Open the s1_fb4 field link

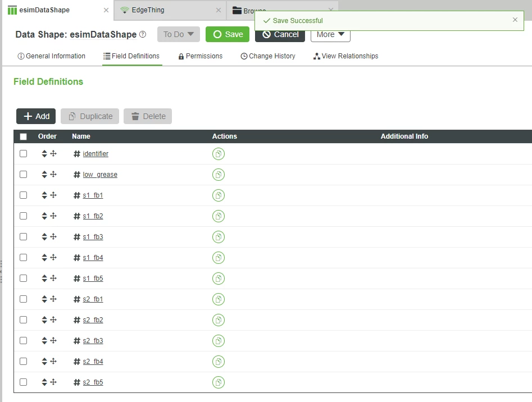[93, 258]
